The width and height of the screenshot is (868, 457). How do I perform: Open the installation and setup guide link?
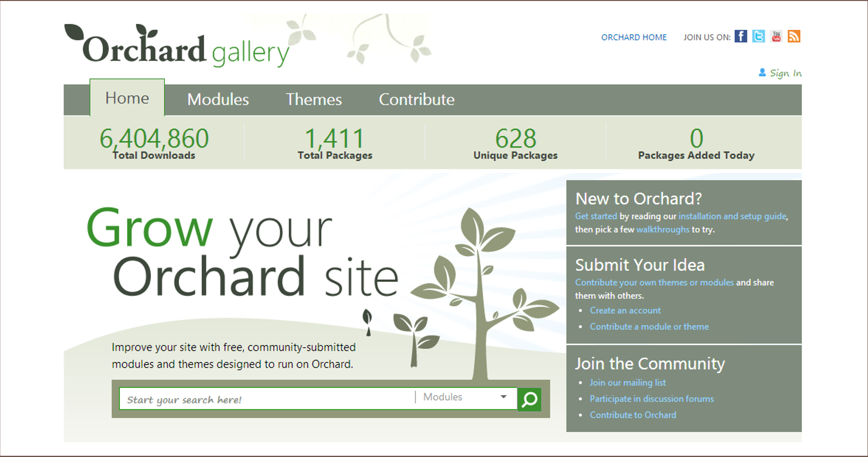pos(733,216)
